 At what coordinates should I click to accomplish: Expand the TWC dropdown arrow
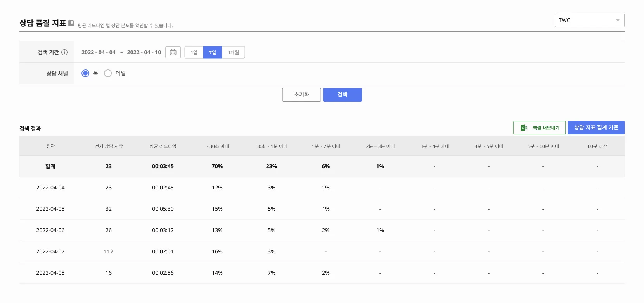[x=618, y=20]
